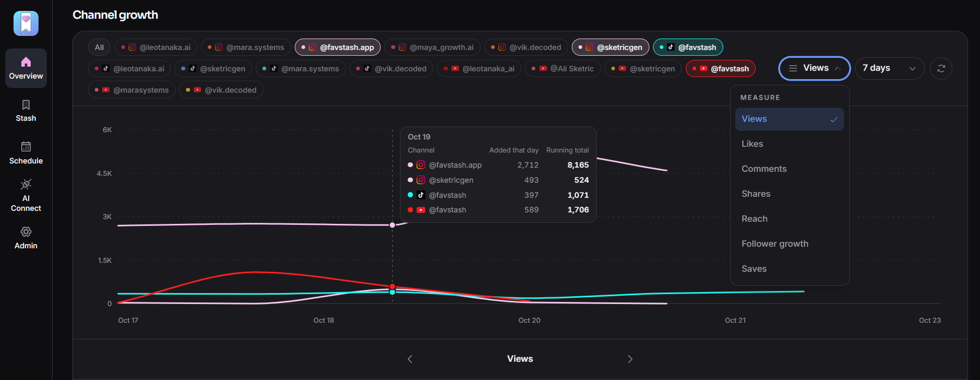
Task: Toggle TikTok @leotanaka.ai channel chip
Action: click(x=130, y=68)
